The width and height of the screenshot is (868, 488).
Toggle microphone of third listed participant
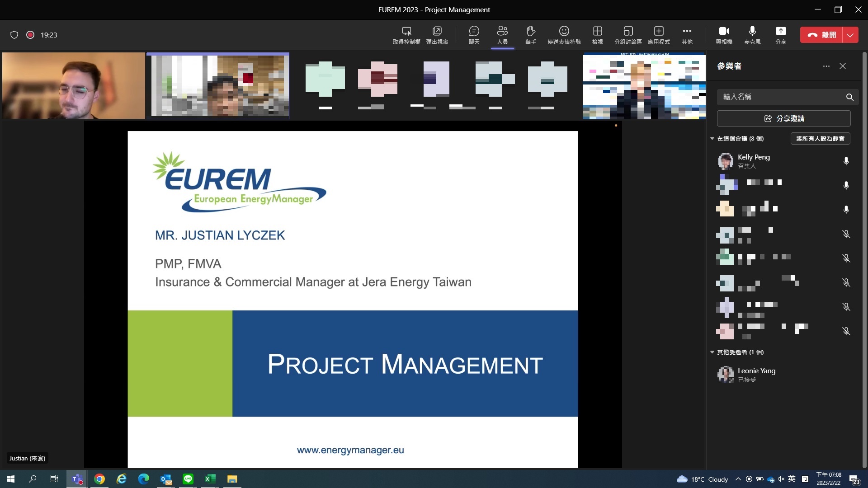846,210
